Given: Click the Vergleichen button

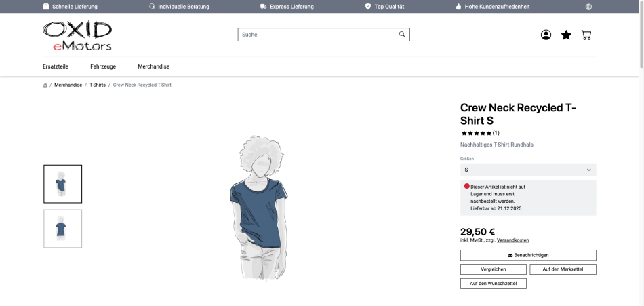Looking at the screenshot, I should point(493,269).
